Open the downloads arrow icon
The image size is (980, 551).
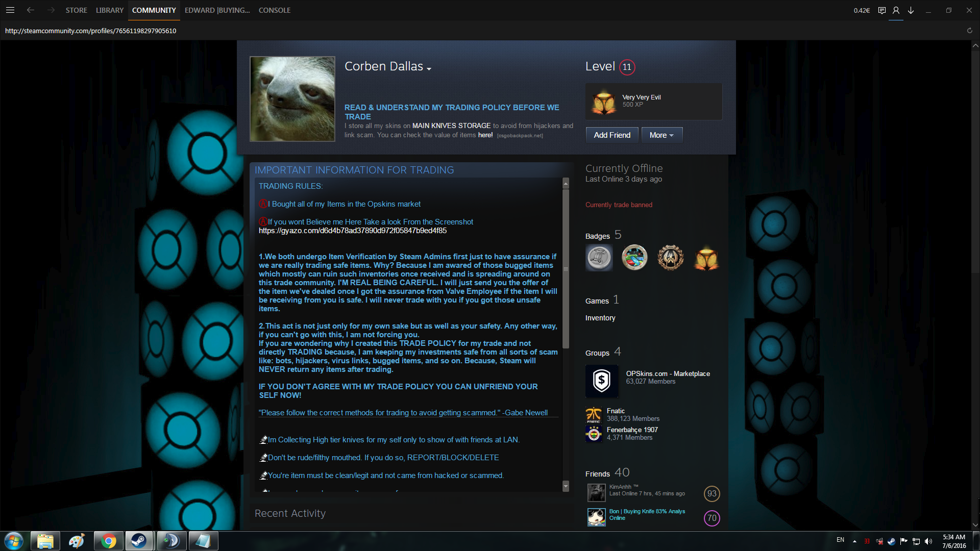click(911, 10)
